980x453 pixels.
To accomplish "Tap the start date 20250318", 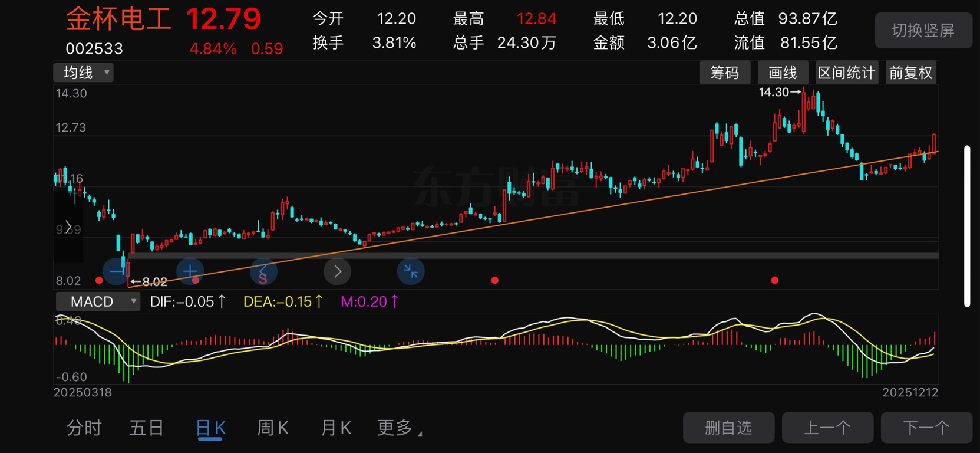I will [x=83, y=392].
